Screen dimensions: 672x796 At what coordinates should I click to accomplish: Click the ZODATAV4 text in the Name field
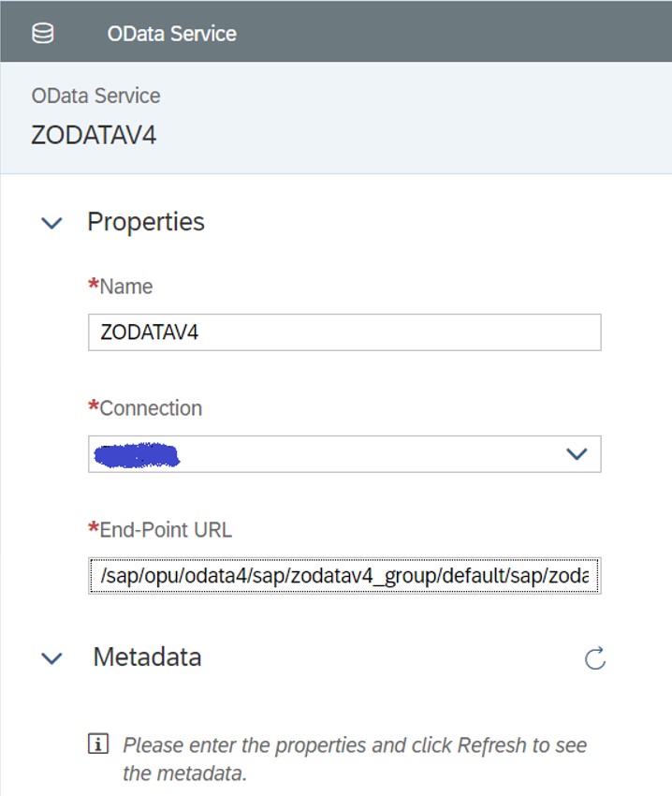pos(149,332)
